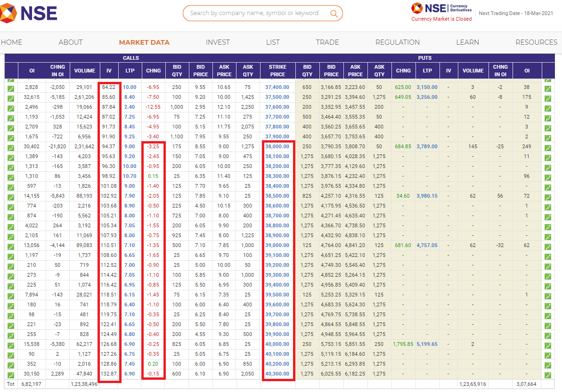Open puts-side chart icon for strike 37,800.00

[x=548, y=128]
